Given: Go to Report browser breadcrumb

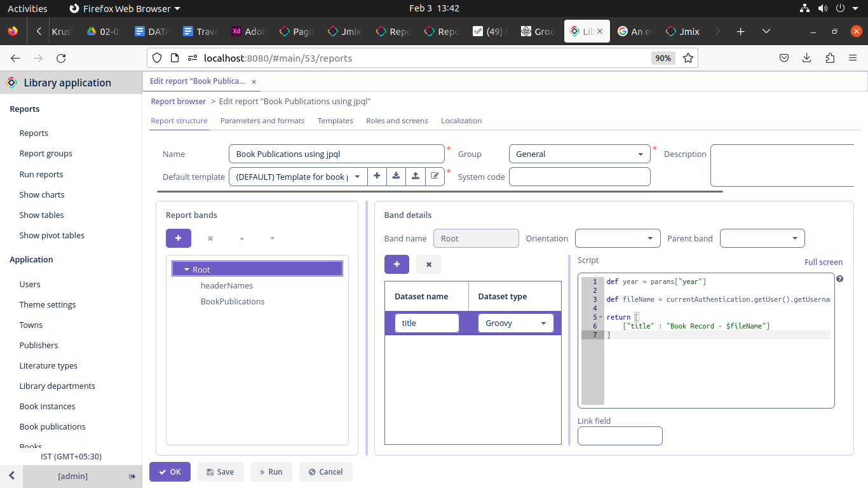Looking at the screenshot, I should coord(179,101).
